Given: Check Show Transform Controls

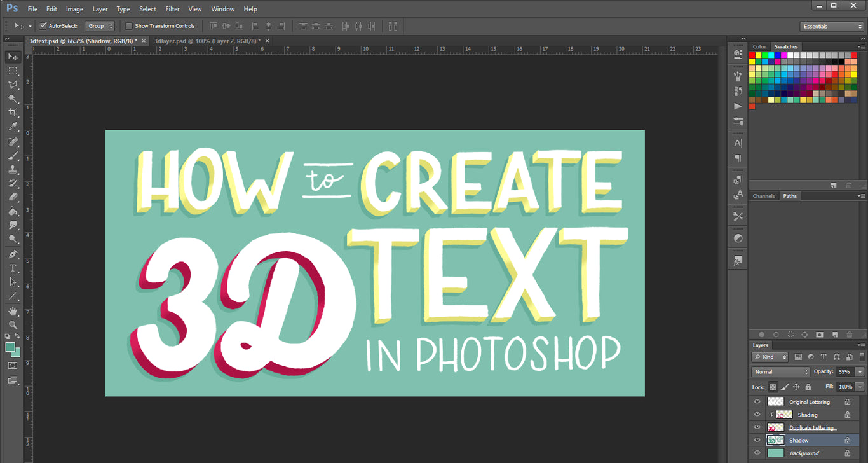Looking at the screenshot, I should point(129,26).
